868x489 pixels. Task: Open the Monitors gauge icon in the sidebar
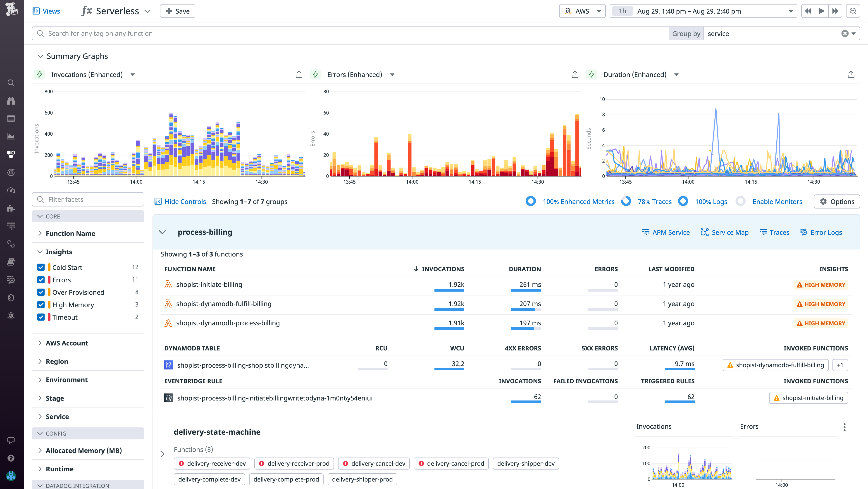(11, 190)
